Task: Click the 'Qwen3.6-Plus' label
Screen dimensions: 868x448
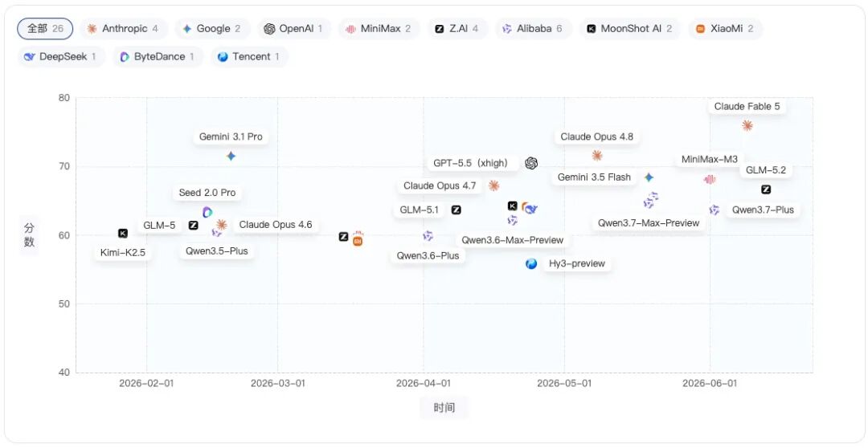Action: click(428, 255)
